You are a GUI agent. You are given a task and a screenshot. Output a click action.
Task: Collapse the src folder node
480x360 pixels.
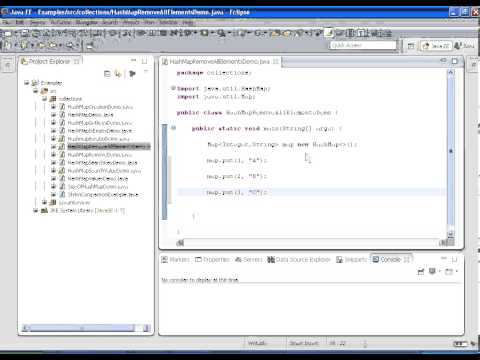pos(35,91)
